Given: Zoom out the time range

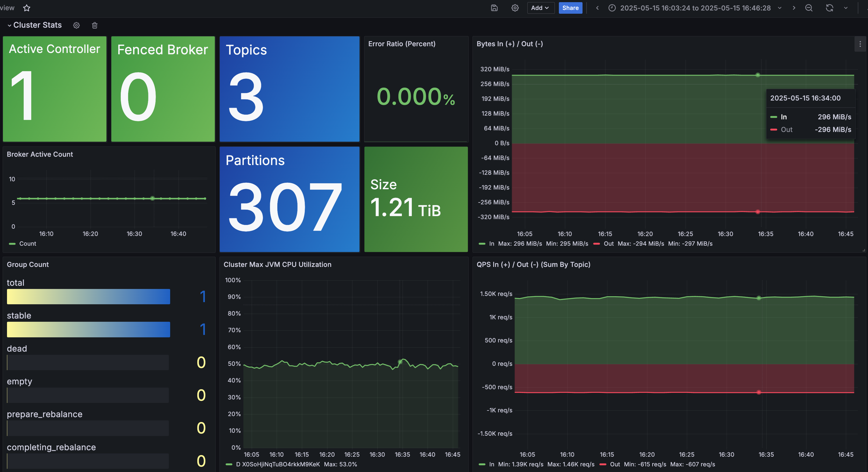Looking at the screenshot, I should point(809,8).
